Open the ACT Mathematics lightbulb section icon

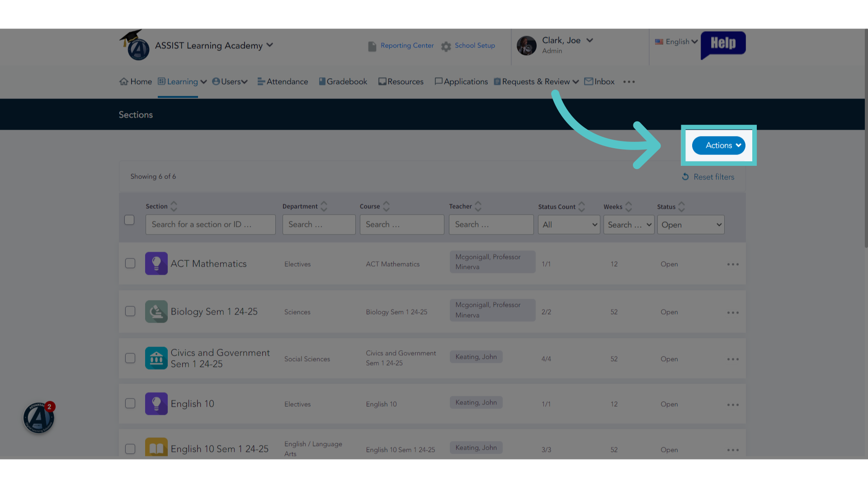click(156, 263)
